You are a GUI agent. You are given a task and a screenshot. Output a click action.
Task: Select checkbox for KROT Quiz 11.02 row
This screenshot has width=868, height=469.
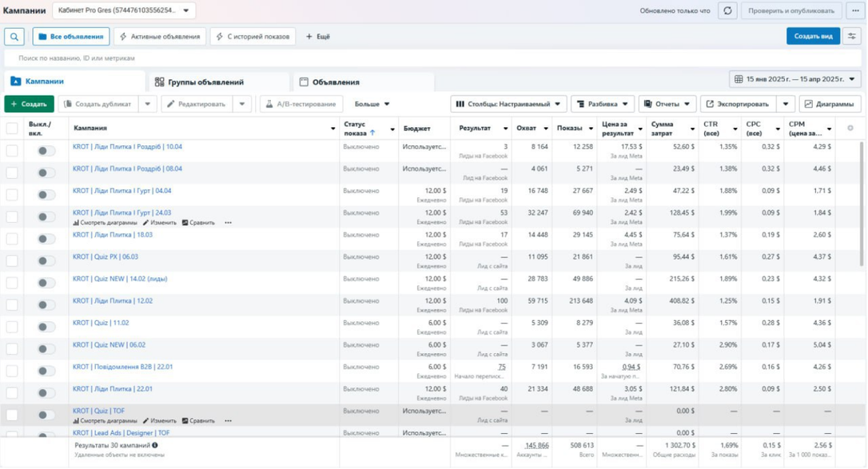coord(12,327)
